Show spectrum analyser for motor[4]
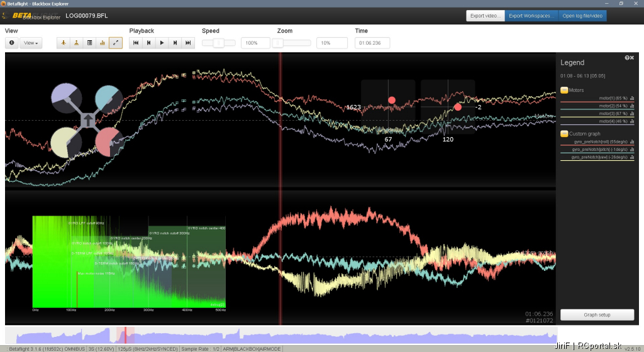 click(632, 121)
